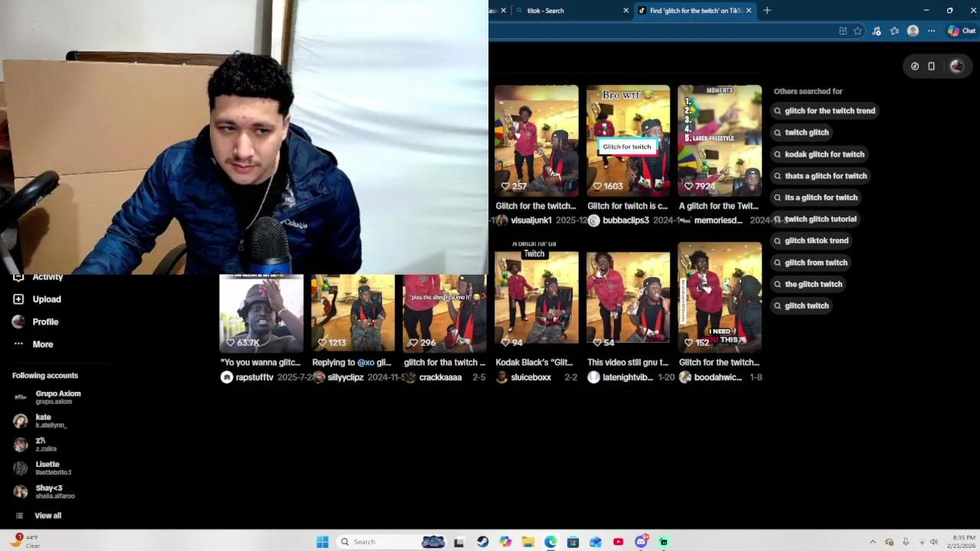Viewport: 980px width, 551px height.
Task: Open Shay<3 following account
Action: [44, 492]
